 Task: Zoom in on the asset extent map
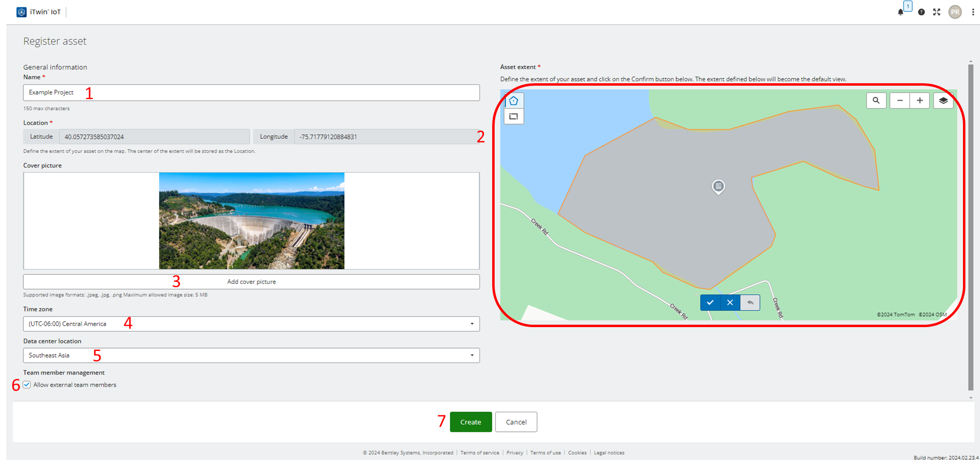920,100
